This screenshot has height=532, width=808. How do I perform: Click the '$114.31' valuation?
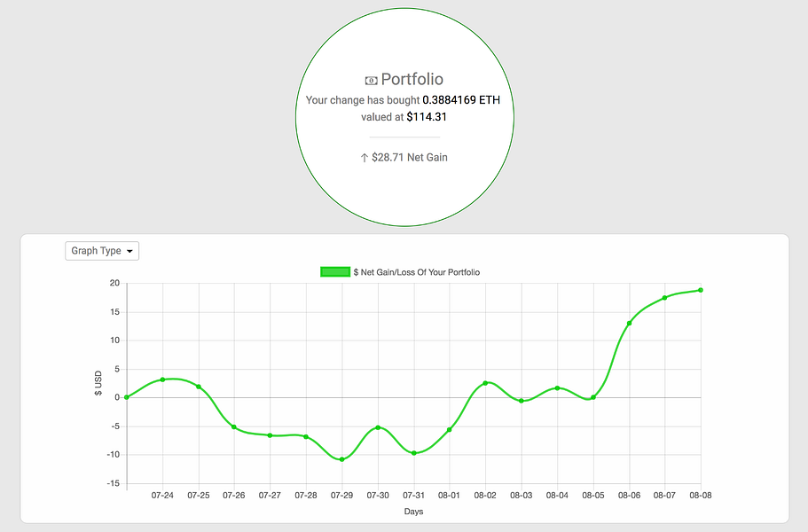tap(427, 117)
